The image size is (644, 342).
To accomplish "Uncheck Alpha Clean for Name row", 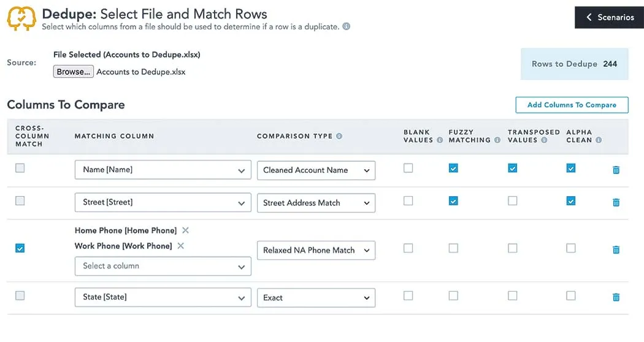I will click(570, 168).
